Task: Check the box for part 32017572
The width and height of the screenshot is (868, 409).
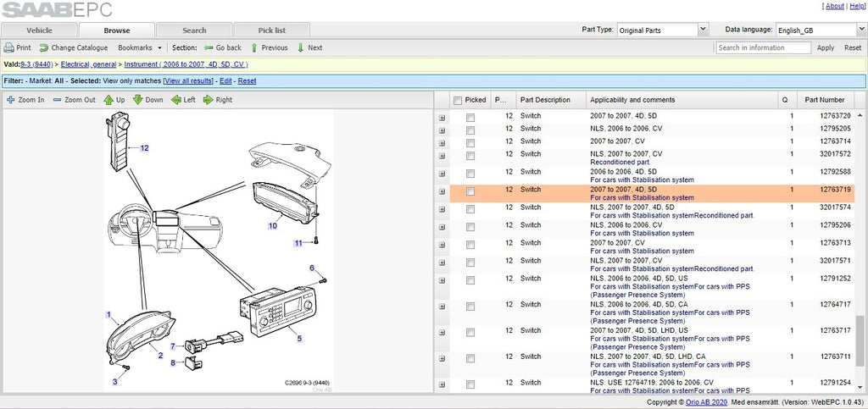Action: [x=470, y=156]
